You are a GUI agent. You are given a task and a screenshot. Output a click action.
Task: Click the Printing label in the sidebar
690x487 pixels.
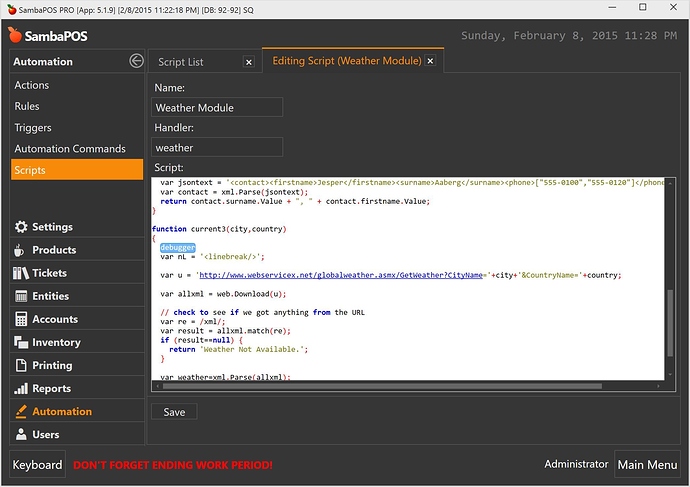tap(52, 365)
